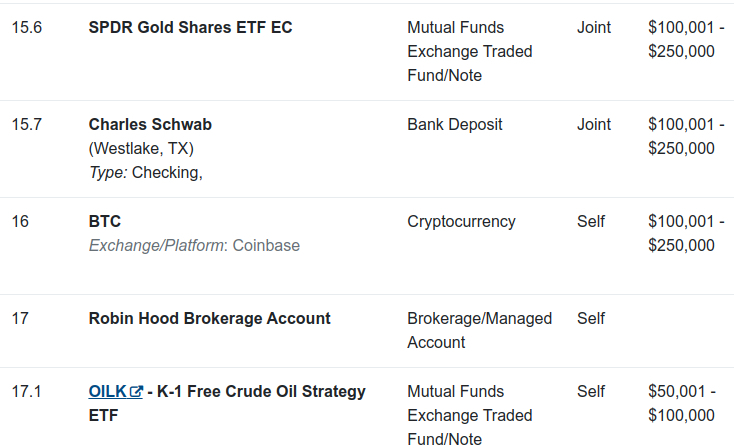Select Robin Hood Brokerage Account row title
This screenshot has height=448, width=734.
[210, 318]
